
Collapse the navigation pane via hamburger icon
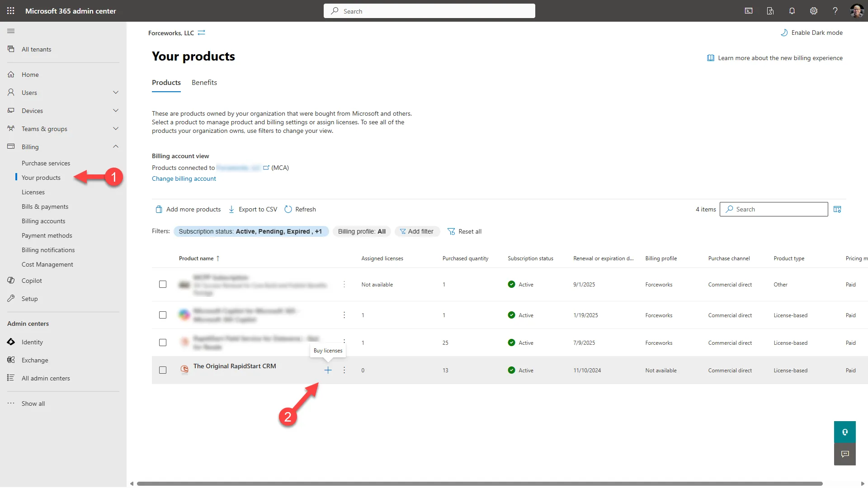pyautogui.click(x=11, y=31)
